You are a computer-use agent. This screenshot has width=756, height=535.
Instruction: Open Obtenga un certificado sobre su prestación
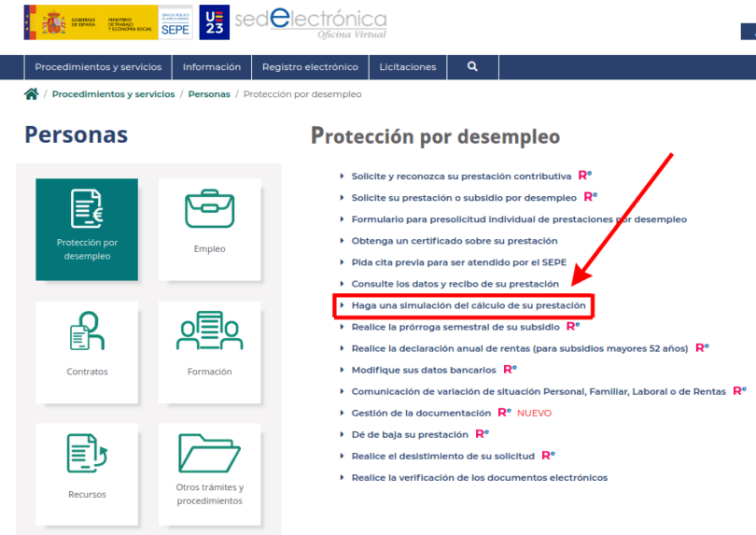coord(455,241)
